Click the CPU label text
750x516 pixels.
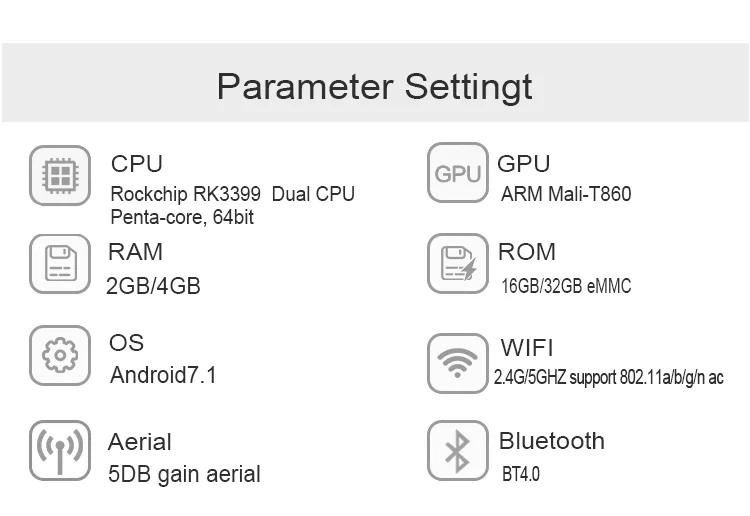(x=137, y=164)
